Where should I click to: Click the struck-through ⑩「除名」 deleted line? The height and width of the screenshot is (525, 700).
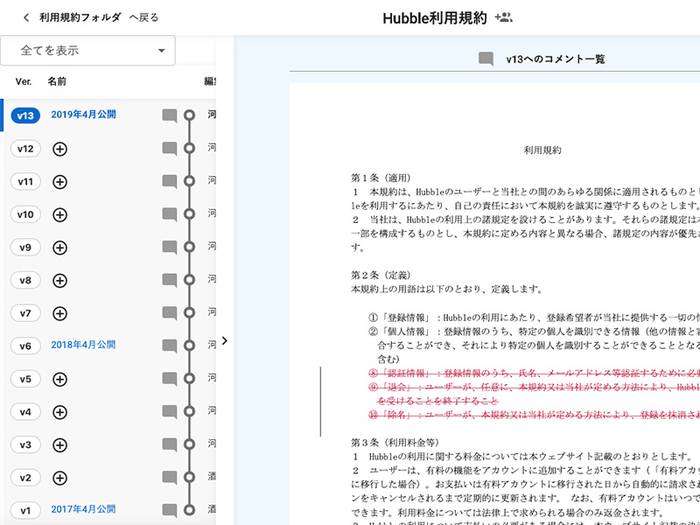click(534, 415)
